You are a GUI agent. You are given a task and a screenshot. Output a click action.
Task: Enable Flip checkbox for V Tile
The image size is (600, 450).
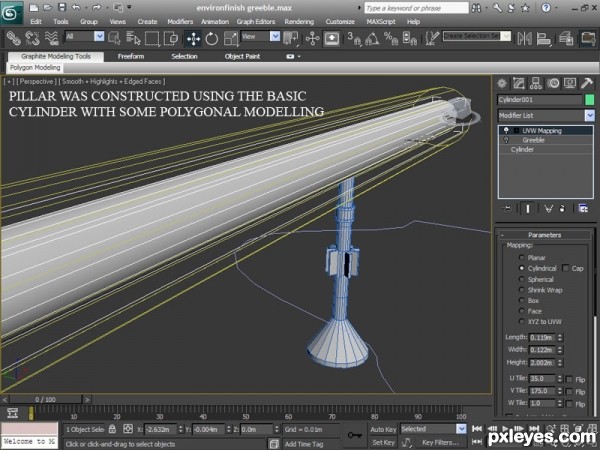[x=569, y=391]
